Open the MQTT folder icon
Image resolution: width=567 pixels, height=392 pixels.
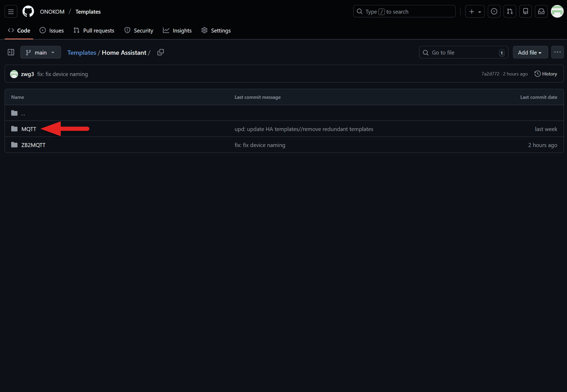(x=14, y=129)
